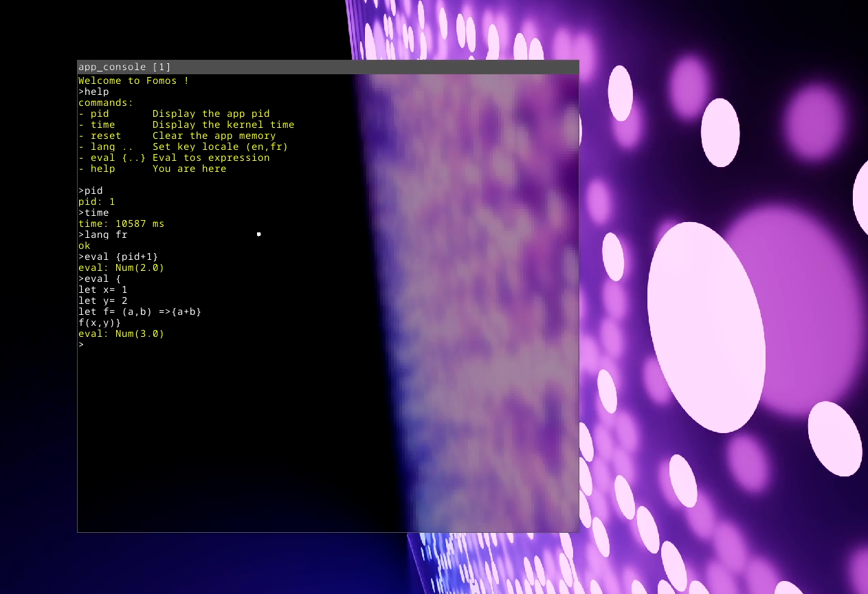Click the empty '>' prompt at bottom

pos(81,345)
